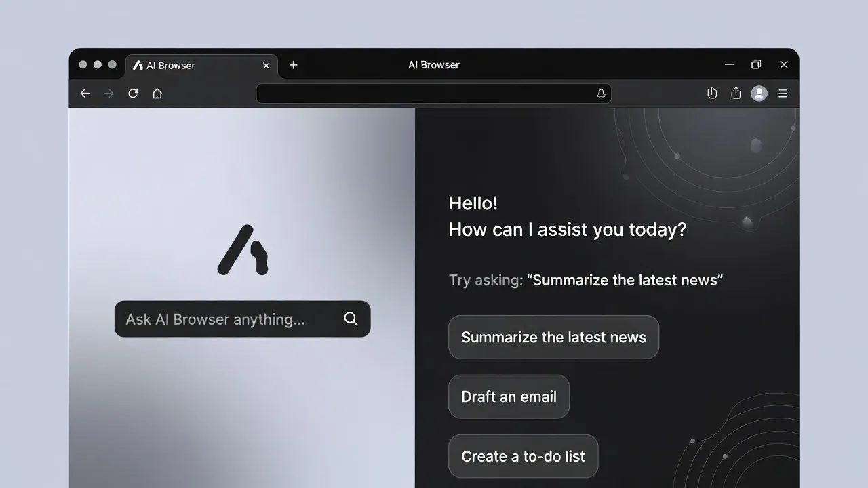This screenshot has width=868, height=488.
Task: Open a new tab with plus button
Action: pos(293,65)
